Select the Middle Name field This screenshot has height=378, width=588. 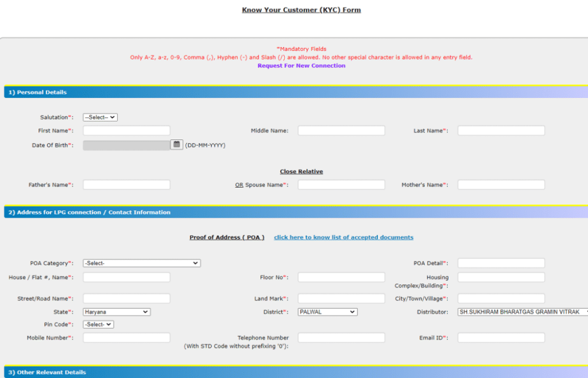click(x=341, y=130)
